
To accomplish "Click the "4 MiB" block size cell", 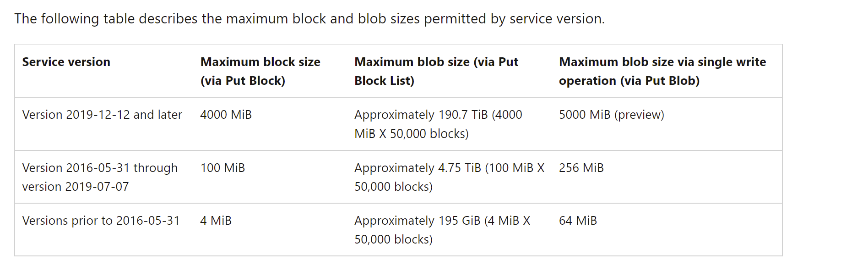I will [216, 221].
